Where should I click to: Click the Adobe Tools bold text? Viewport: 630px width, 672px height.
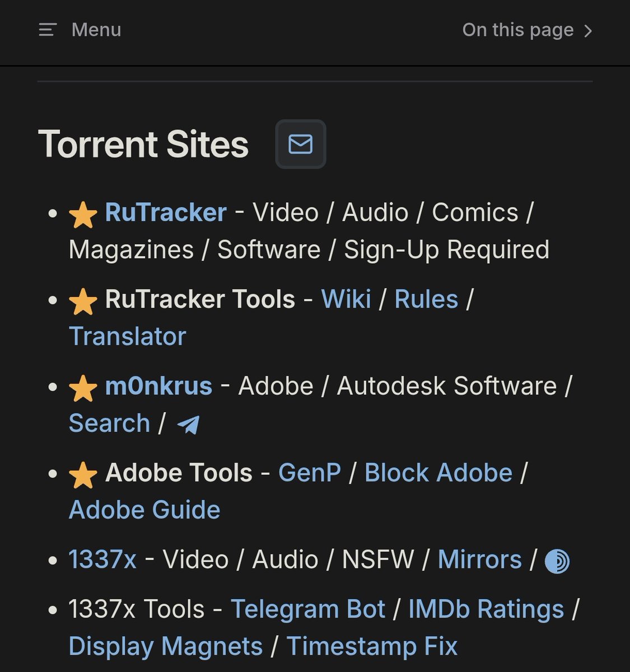[179, 473]
